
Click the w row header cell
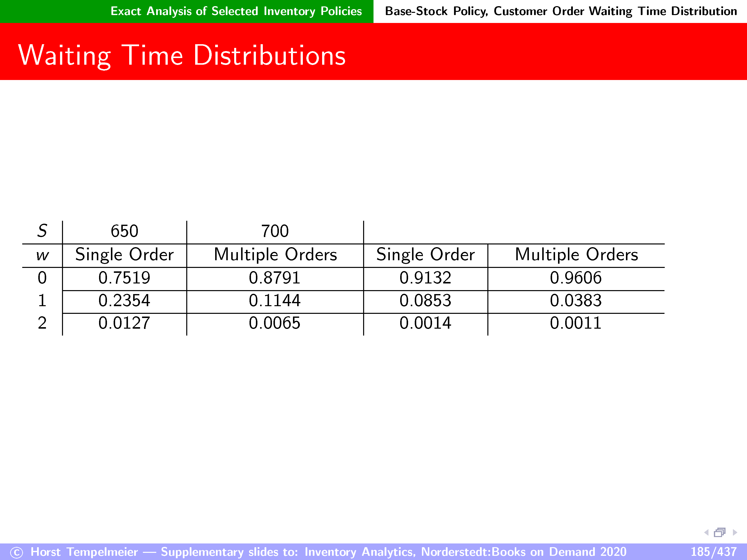point(42,255)
